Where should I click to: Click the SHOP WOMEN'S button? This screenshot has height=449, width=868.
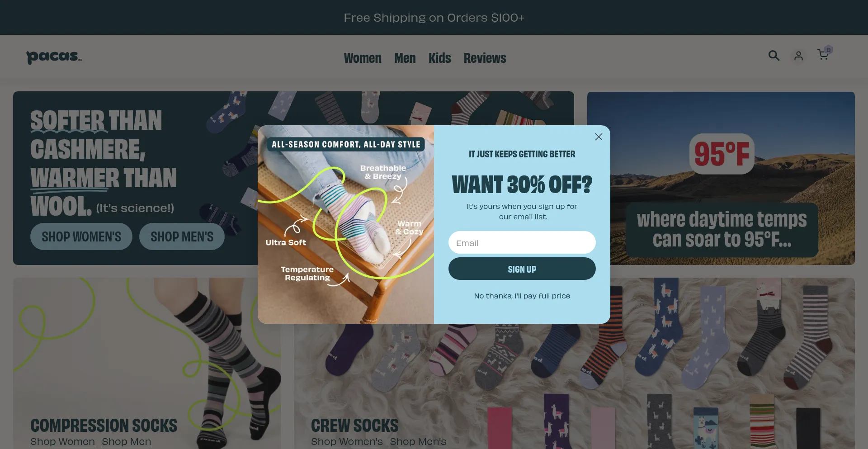[81, 236]
